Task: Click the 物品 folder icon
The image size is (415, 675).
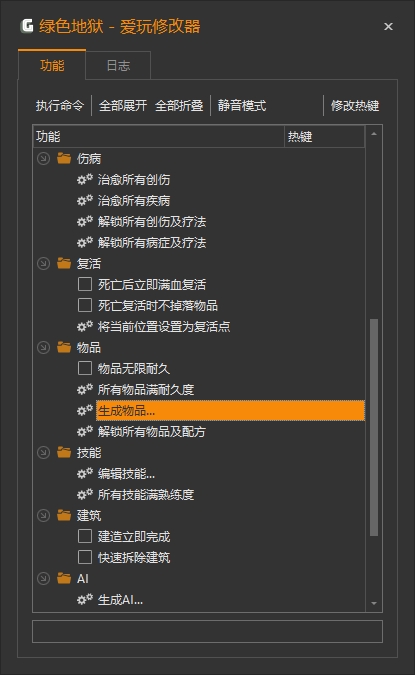Action: pyautogui.click(x=64, y=347)
